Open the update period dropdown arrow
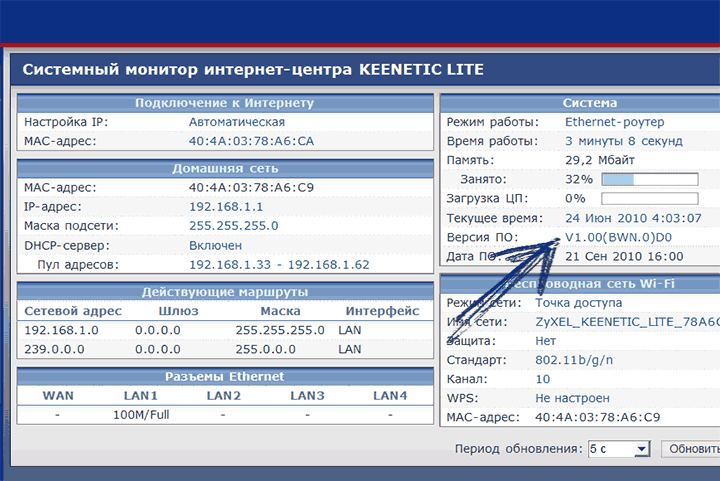This screenshot has height=481, width=720. pyautogui.click(x=642, y=449)
